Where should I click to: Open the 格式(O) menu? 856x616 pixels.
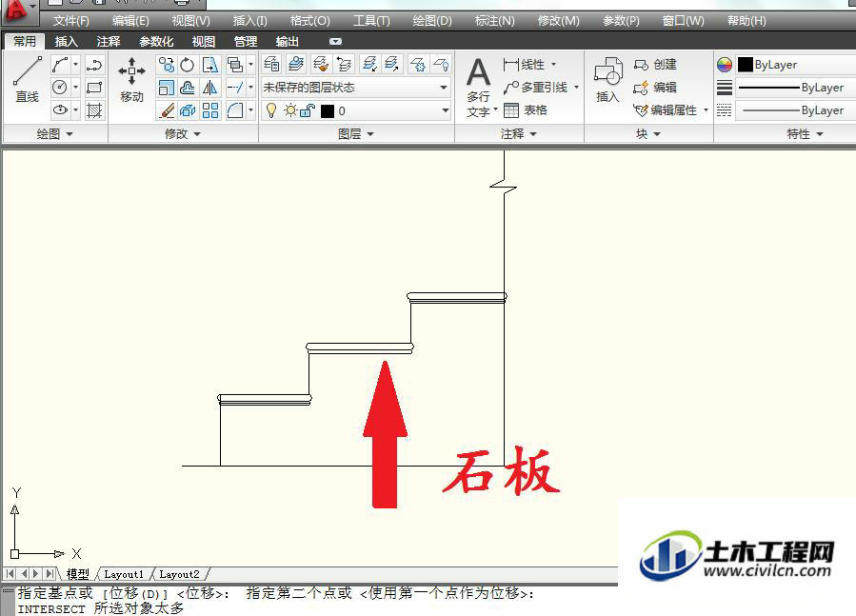pyautogui.click(x=310, y=21)
